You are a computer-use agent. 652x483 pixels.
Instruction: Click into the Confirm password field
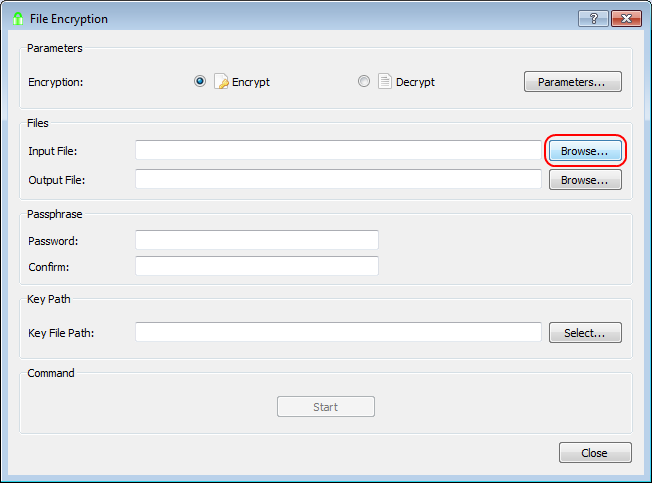[257, 266]
